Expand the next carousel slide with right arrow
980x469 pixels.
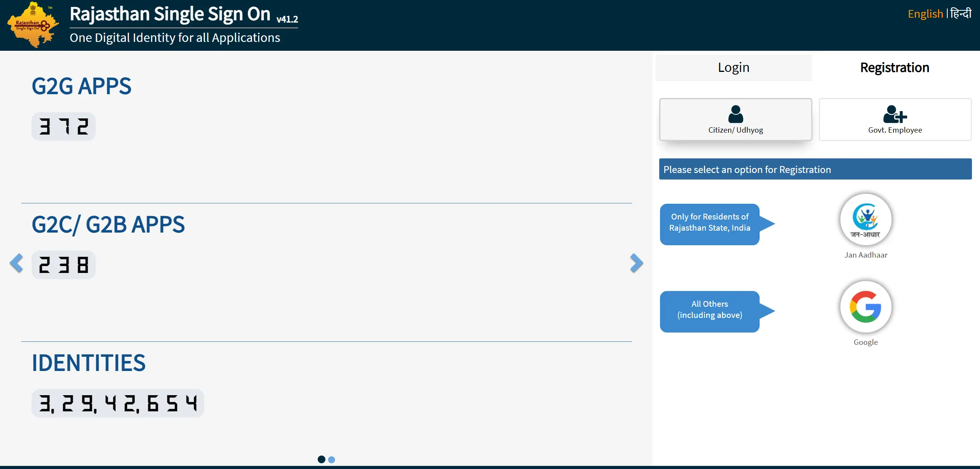click(636, 263)
